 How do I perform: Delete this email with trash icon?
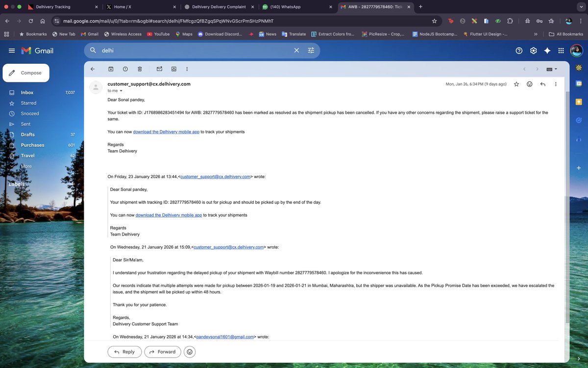pyautogui.click(x=140, y=69)
